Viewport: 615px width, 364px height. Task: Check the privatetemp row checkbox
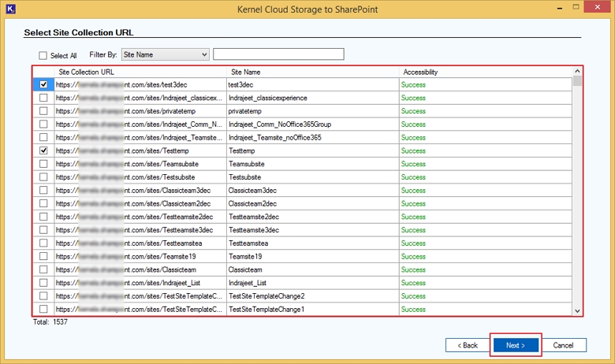[x=43, y=111]
